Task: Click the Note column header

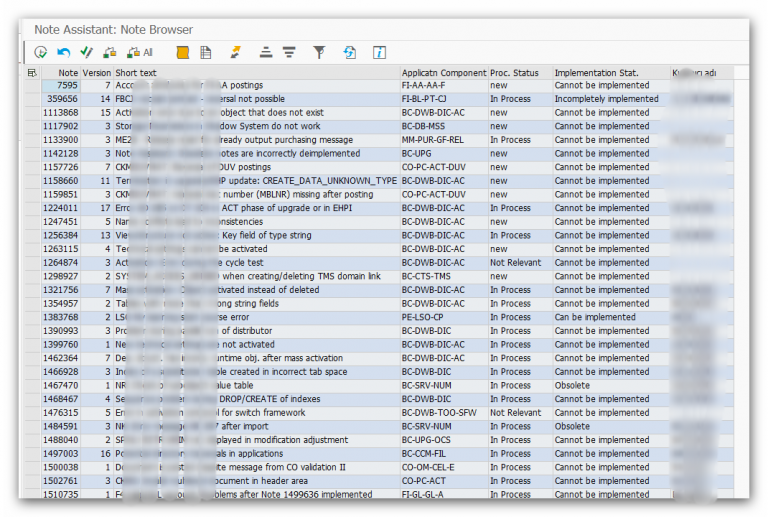Action: click(67, 73)
